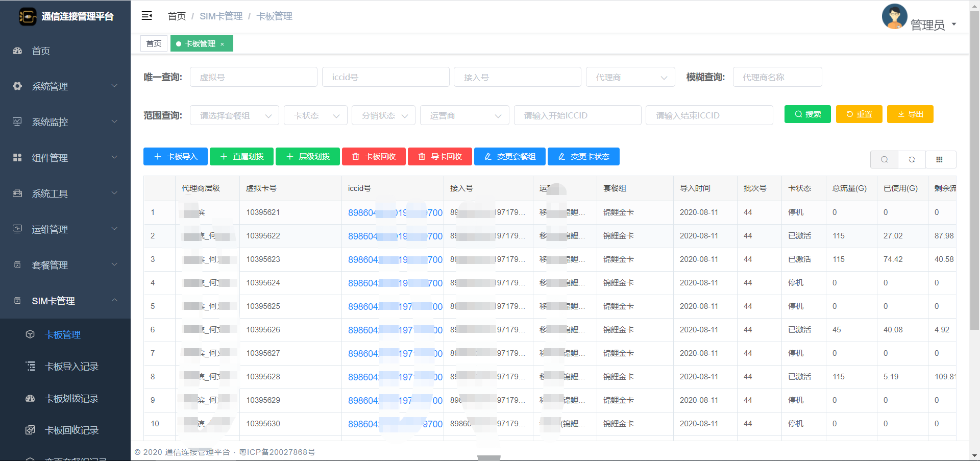Focus the 代理商名称 fuzzy search field

pyautogui.click(x=777, y=77)
